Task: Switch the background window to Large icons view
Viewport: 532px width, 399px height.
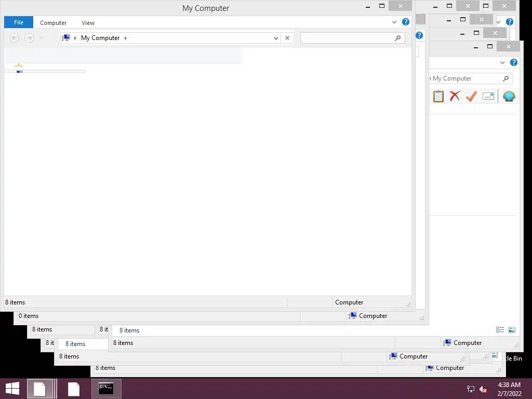Action: [x=512, y=330]
